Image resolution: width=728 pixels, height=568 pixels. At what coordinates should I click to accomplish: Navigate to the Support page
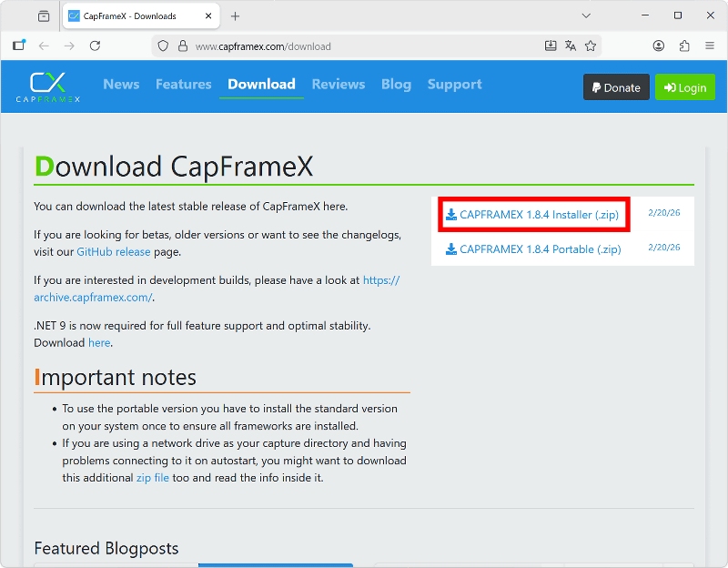click(x=454, y=85)
